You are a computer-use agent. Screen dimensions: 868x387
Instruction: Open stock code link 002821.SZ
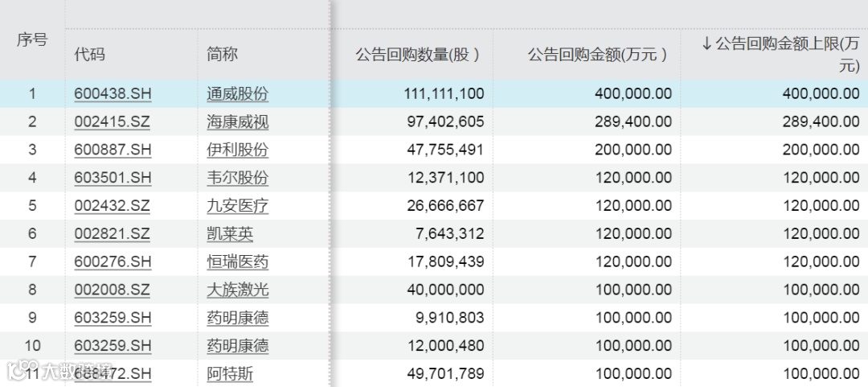pos(113,234)
